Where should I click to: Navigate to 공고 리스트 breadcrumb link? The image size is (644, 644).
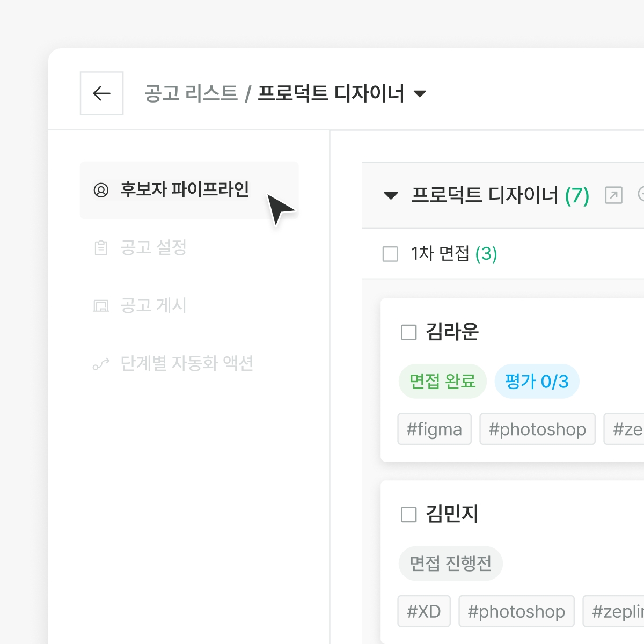pos(191,93)
